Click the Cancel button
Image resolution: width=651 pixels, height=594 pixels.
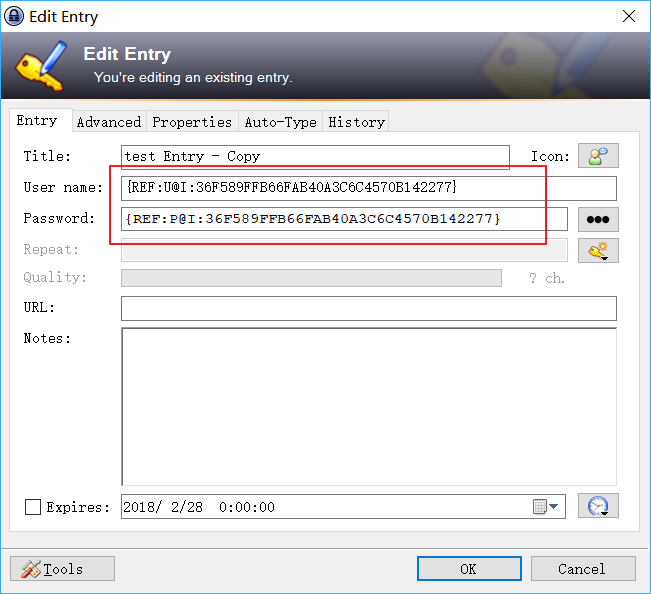tap(581, 569)
